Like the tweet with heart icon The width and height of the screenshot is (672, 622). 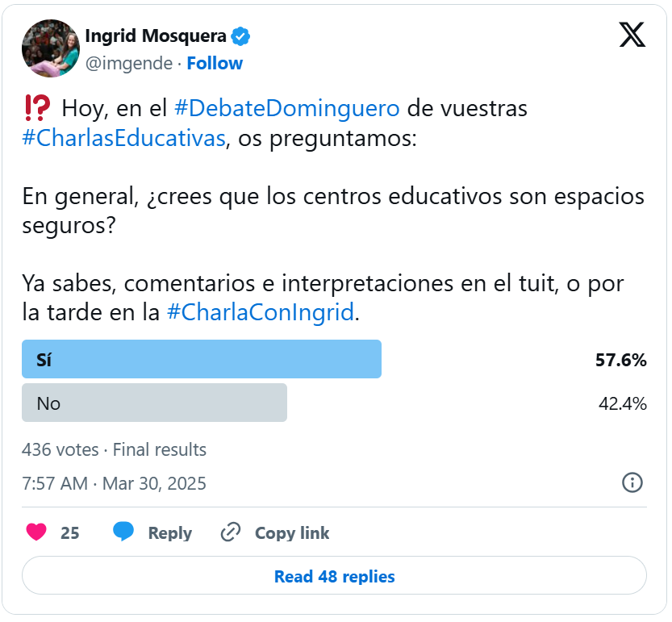36,532
